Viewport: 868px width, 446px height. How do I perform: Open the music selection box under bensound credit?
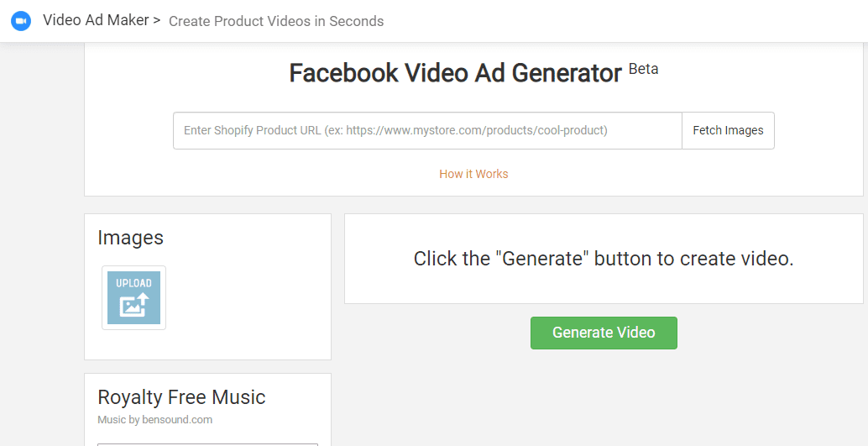click(207, 445)
